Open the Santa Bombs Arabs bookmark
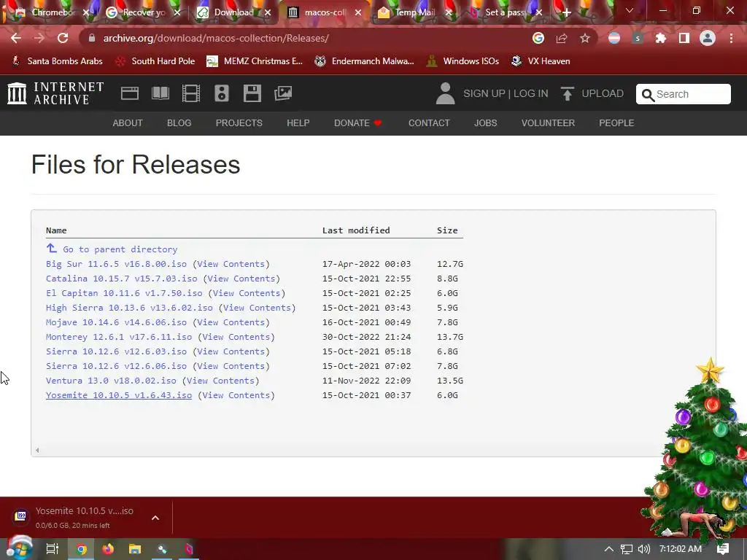This screenshot has height=560, width=747. 57,61
